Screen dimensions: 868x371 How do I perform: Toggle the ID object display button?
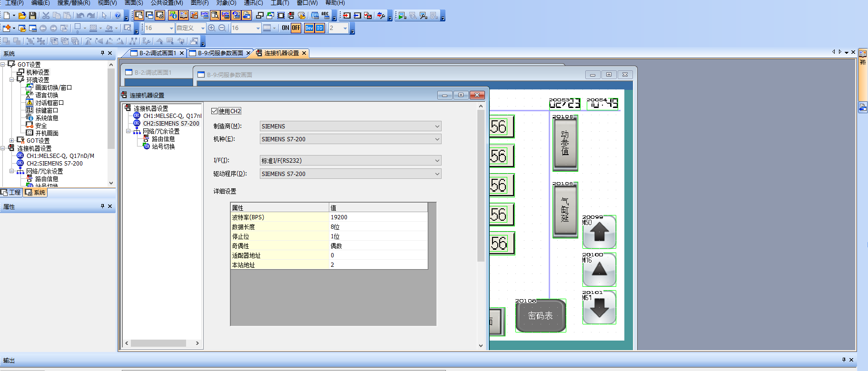pyautogui.click(x=320, y=28)
